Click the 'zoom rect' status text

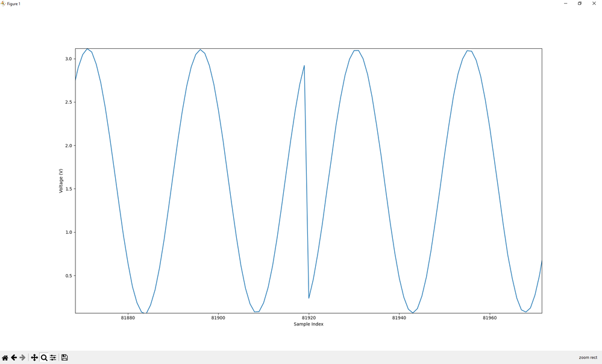[588, 357]
